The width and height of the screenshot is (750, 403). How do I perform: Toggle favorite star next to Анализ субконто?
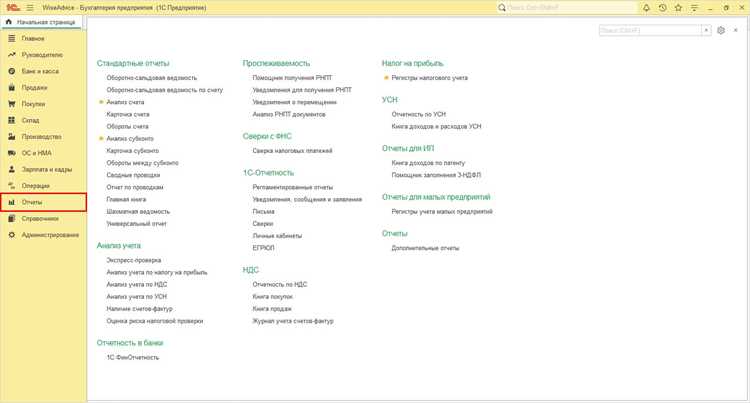click(101, 139)
